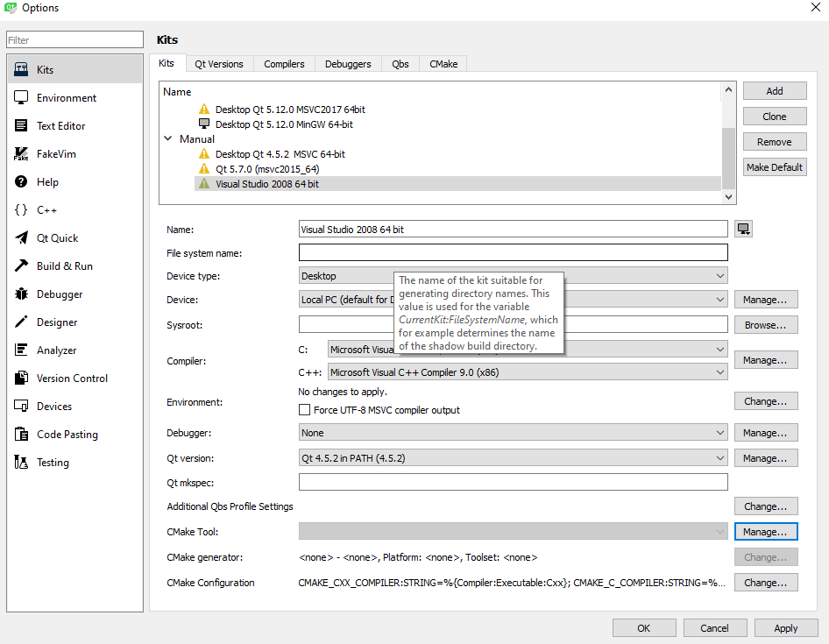
Task: Click Change for Environment
Action: pos(766,401)
